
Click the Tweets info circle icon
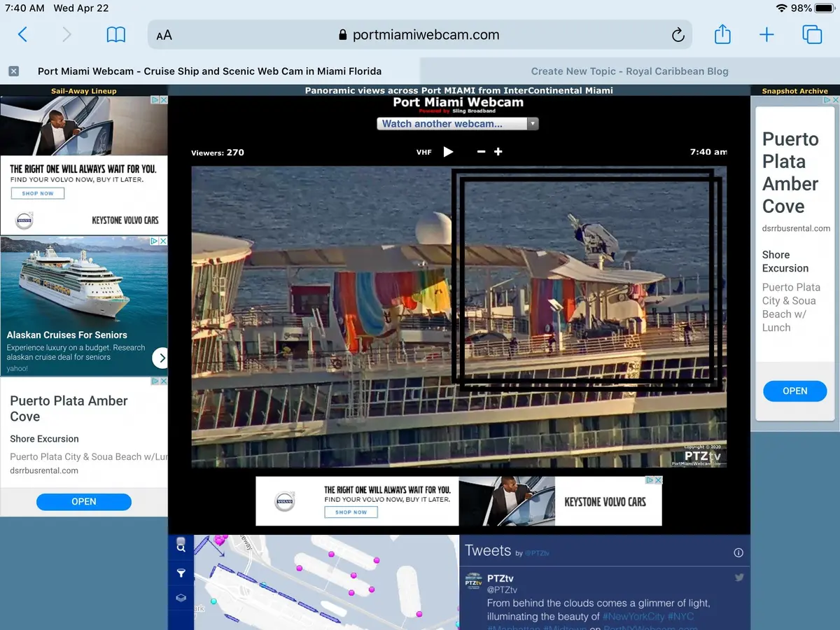[x=738, y=553]
